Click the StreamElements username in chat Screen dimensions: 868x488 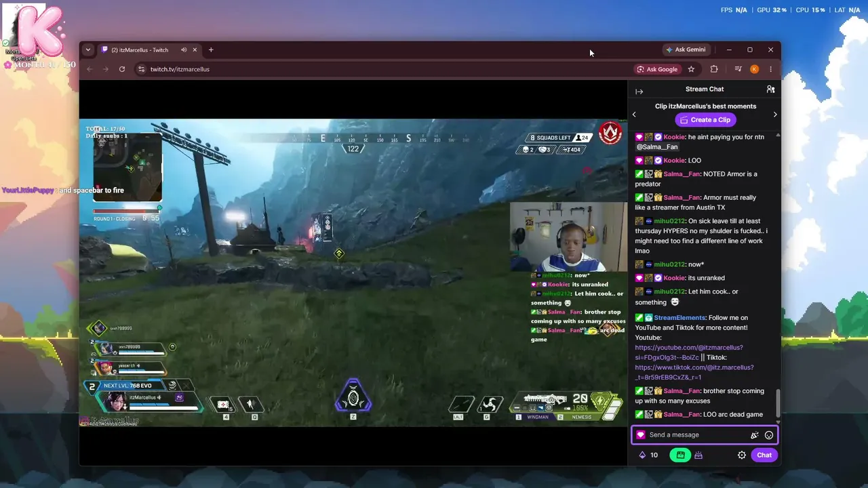(679, 318)
